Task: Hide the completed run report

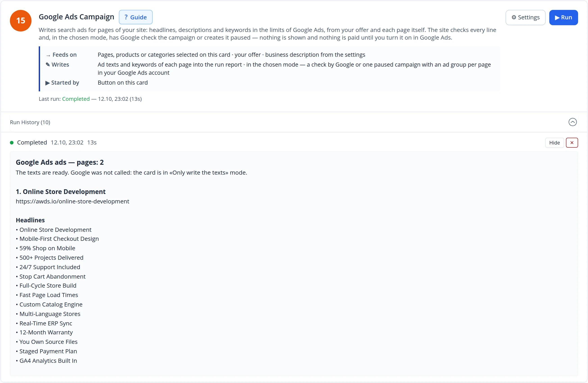Action: click(x=554, y=143)
